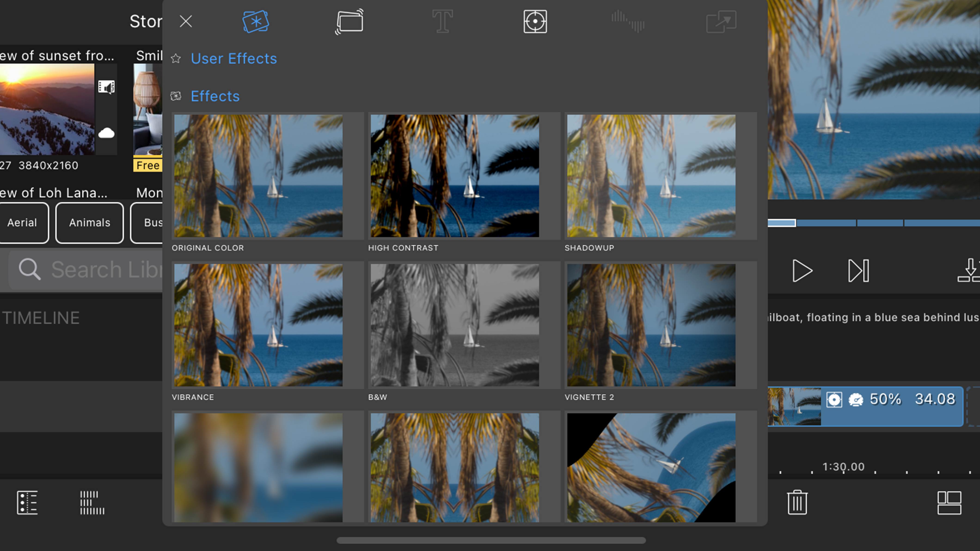Viewport: 980px width, 551px height.
Task: Choose the blurred effect thumbnail
Action: pos(258,468)
